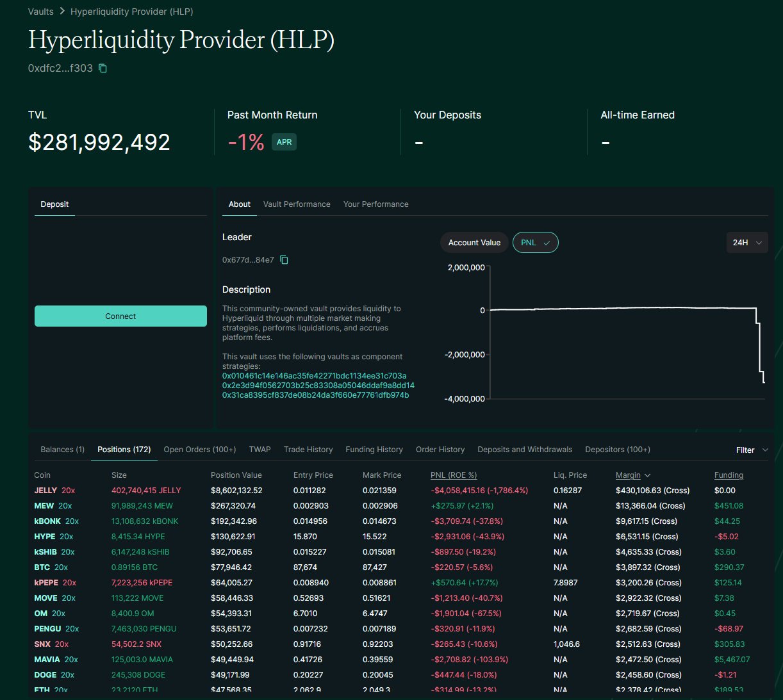This screenshot has width=783, height=700.
Task: Select the Positions (172) tab
Action: tap(124, 450)
